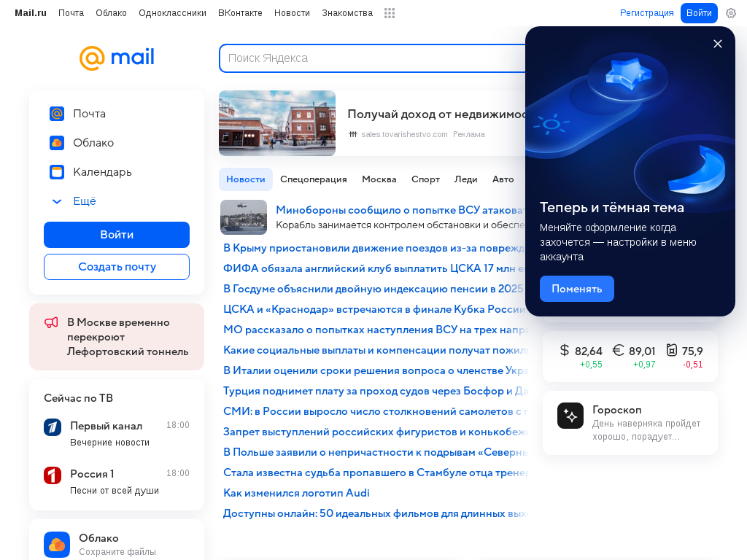
Task: Click the Гороскоп sparkle icon
Action: (570, 416)
